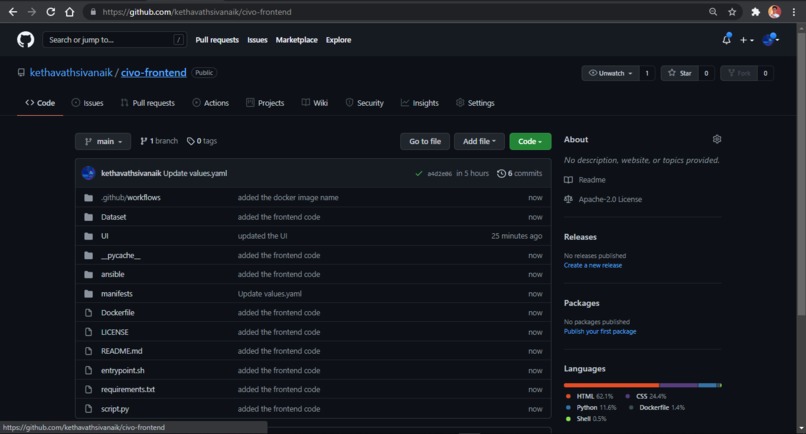
Task: Star the repository
Action: 680,73
